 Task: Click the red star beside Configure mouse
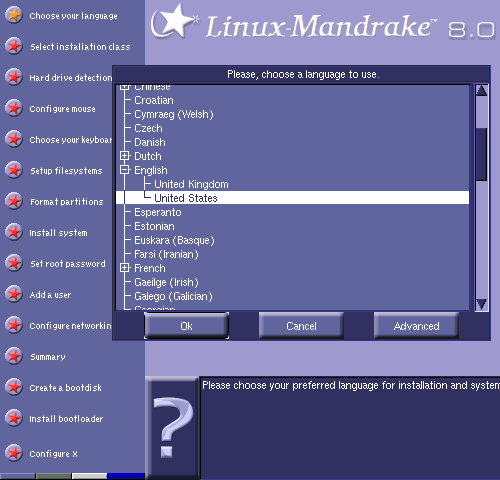14,108
